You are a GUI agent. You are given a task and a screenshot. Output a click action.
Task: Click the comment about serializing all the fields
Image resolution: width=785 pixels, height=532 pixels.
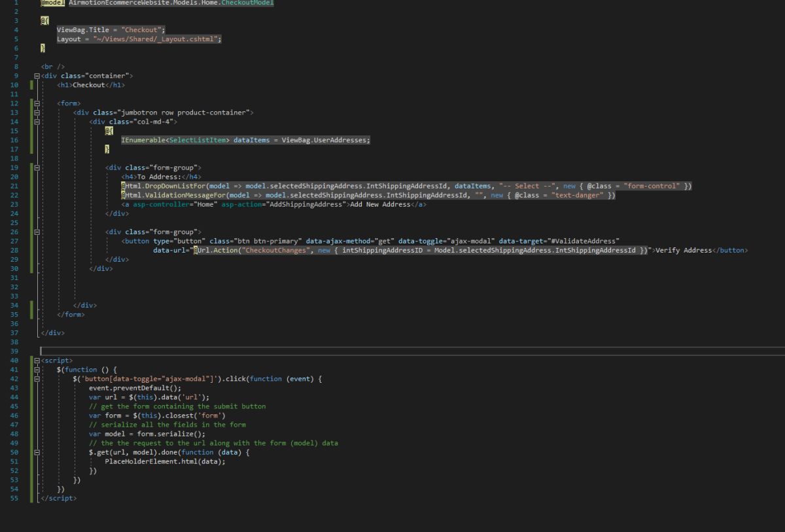[167, 425]
